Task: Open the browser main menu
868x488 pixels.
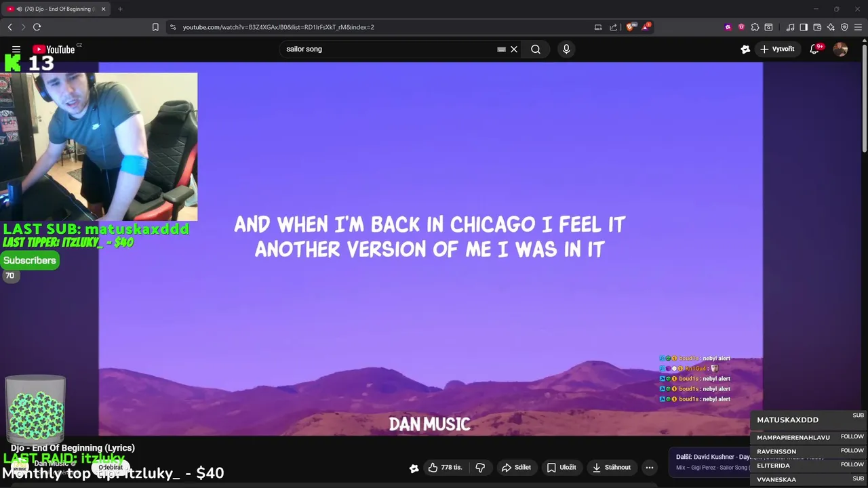Action: tap(858, 27)
